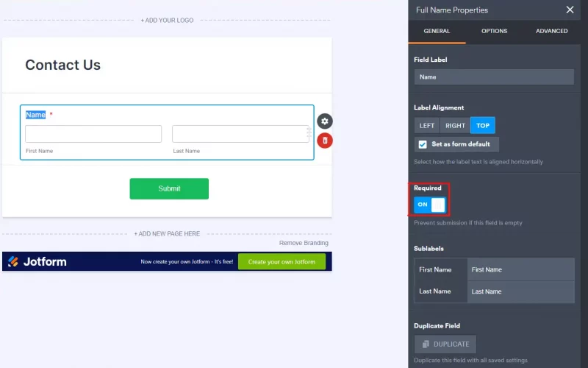Select the General tab
The width and height of the screenshot is (588, 368).
(437, 31)
